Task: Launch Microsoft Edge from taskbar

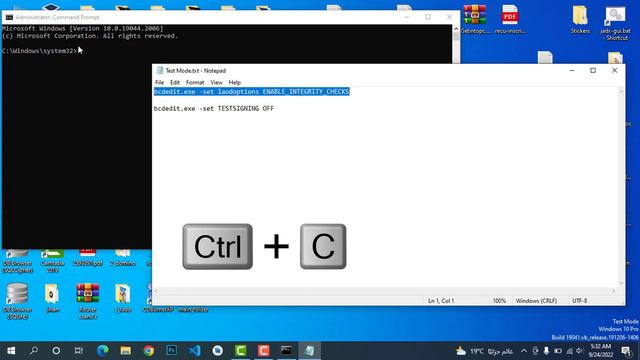Action: [x=102, y=351]
